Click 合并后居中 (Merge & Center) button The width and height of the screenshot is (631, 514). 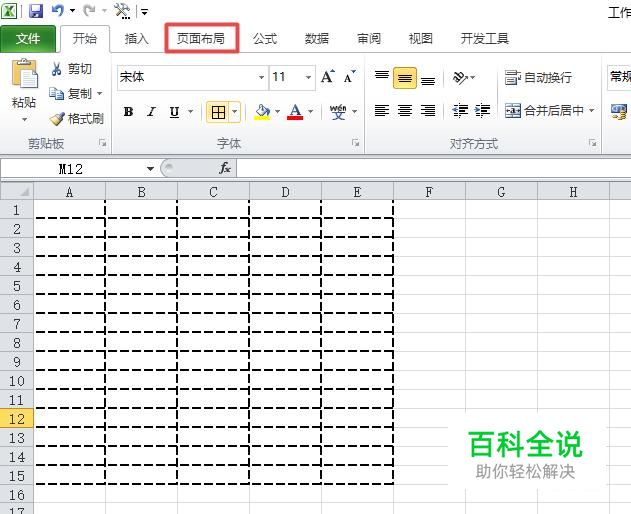(x=544, y=110)
